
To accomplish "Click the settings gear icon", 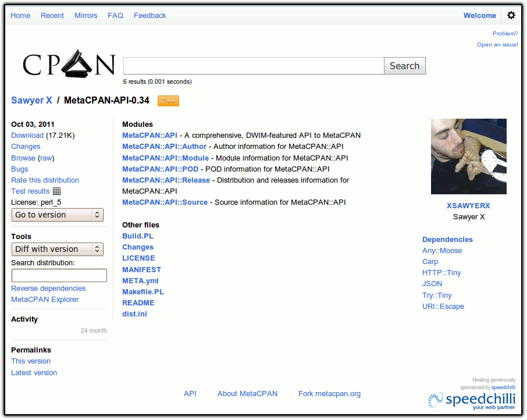I will tap(511, 16).
